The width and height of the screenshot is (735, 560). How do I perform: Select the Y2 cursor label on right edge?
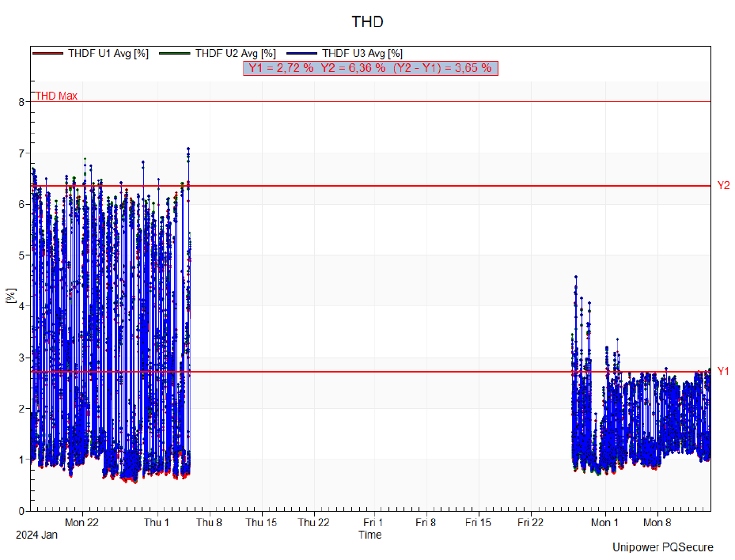(723, 185)
